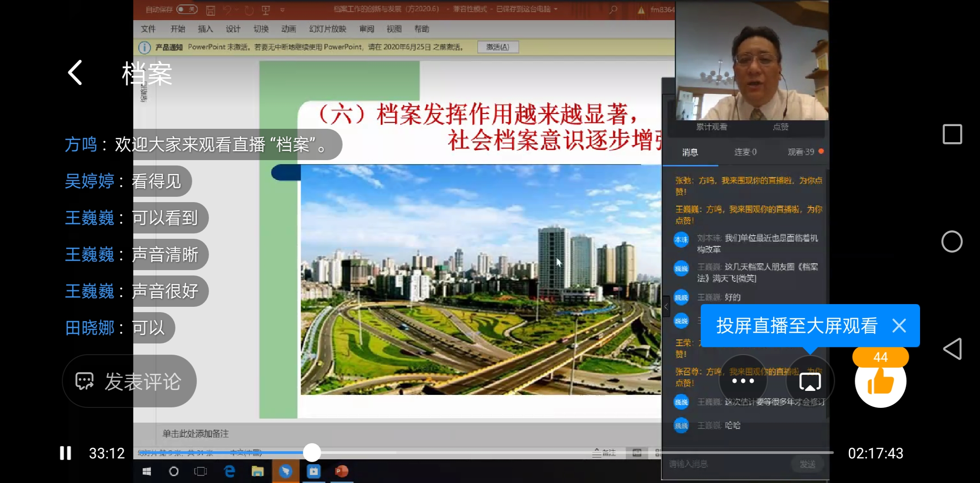Switch to the 观看 39 tab
Image resolution: width=980 pixels, height=483 pixels.
tap(801, 152)
